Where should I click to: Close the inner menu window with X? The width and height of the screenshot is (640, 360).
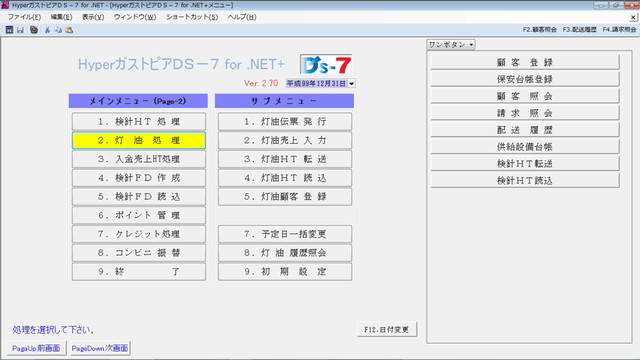pyautogui.click(x=633, y=17)
